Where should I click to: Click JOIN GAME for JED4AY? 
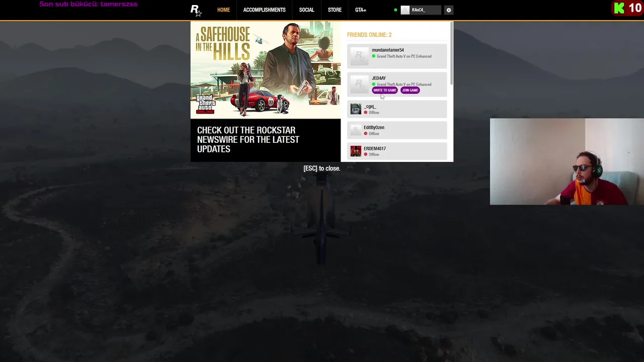tap(410, 90)
